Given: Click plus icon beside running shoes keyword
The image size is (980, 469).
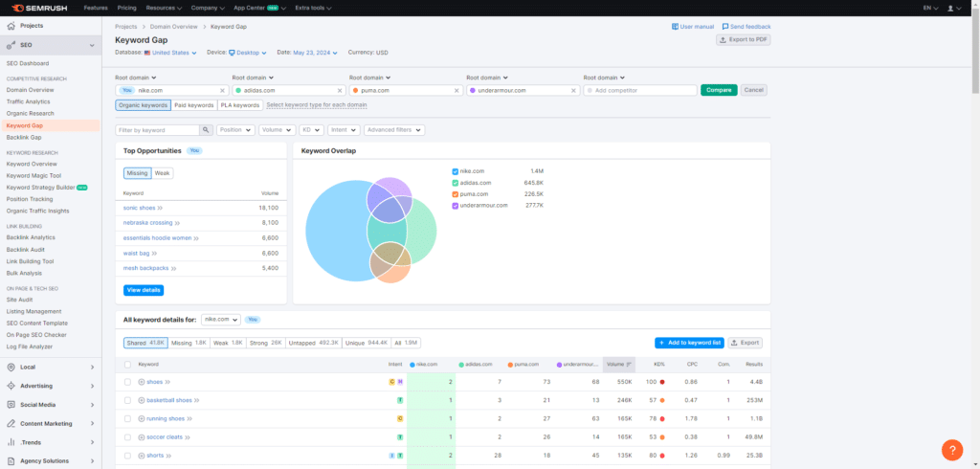Looking at the screenshot, I should click(142, 418).
